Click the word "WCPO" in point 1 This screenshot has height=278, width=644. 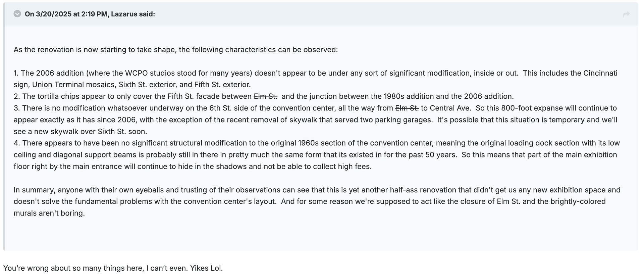click(x=136, y=73)
